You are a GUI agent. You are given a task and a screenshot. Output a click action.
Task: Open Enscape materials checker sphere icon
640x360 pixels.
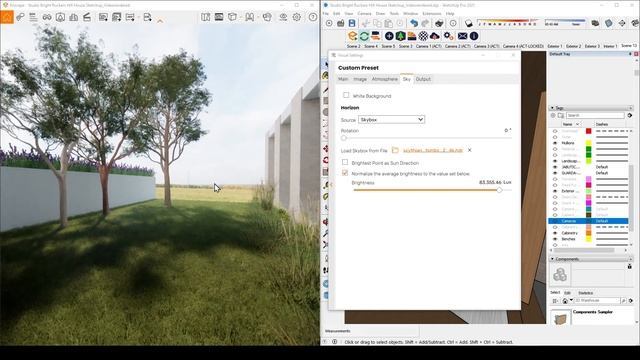tap(423, 36)
